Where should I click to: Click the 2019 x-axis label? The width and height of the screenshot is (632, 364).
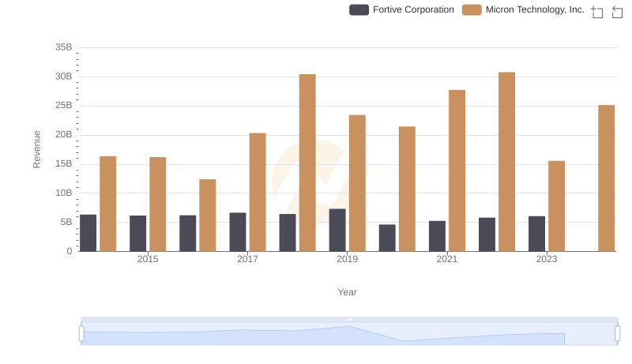point(347,259)
